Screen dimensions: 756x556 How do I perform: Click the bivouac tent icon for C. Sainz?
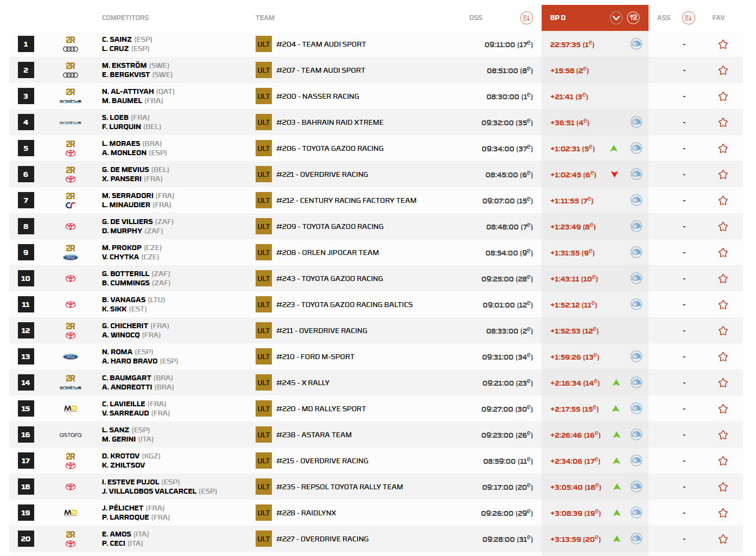[x=636, y=44]
